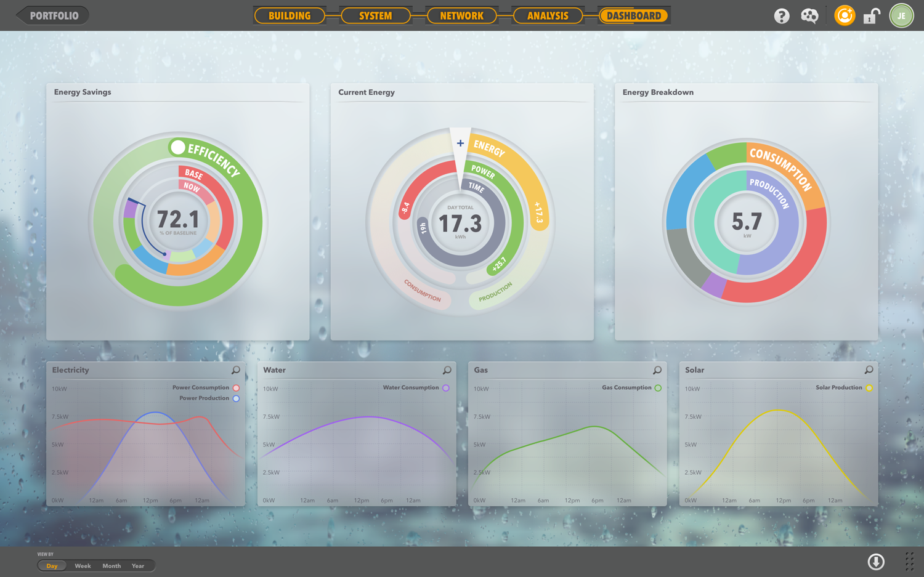
Task: Switch the view to Month
Action: point(111,566)
